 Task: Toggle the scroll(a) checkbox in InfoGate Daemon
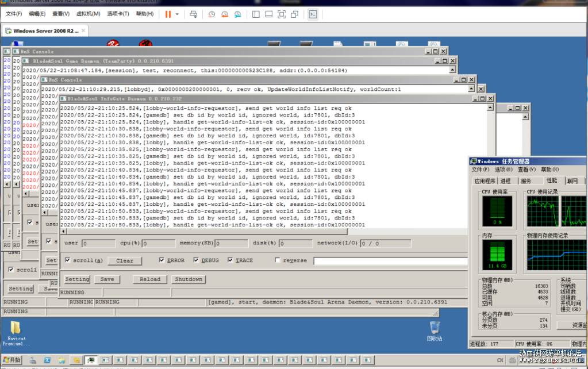point(67,260)
